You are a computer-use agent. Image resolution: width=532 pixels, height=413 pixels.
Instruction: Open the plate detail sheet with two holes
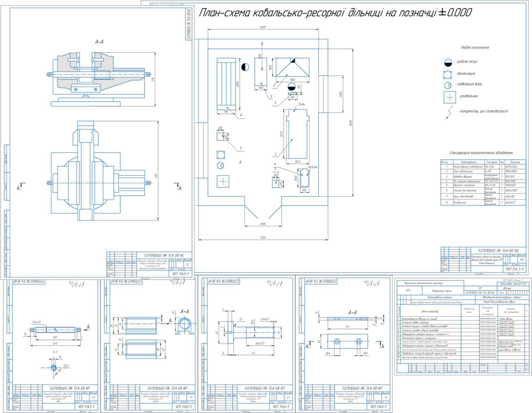pyautogui.click(x=344, y=344)
